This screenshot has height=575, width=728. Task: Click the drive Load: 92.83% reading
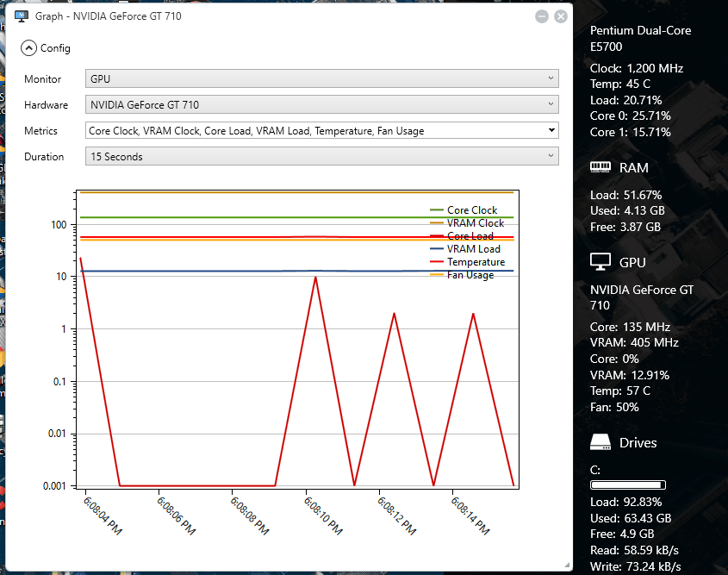(x=625, y=502)
